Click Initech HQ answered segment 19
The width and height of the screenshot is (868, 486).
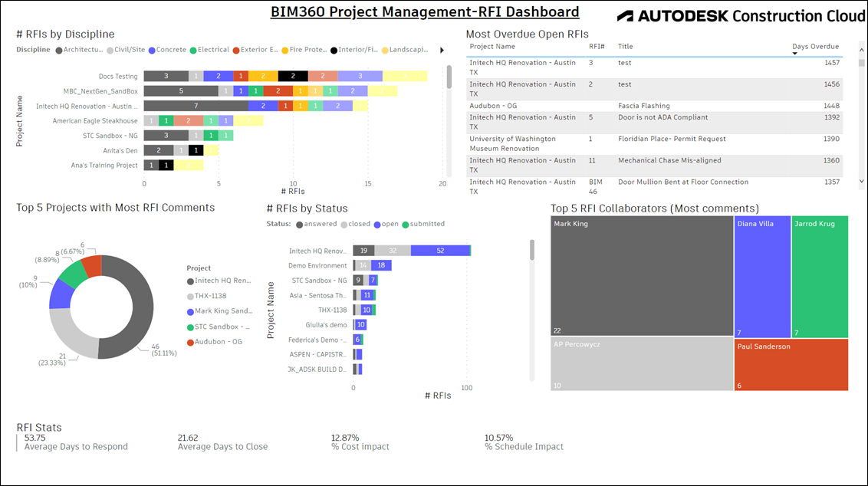point(363,251)
